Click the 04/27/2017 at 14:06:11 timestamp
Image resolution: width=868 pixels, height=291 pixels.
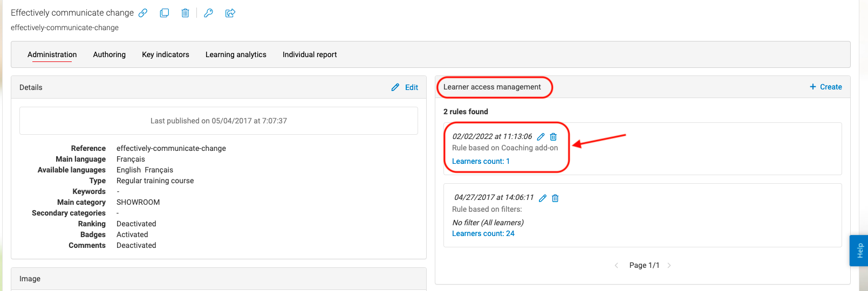(494, 197)
